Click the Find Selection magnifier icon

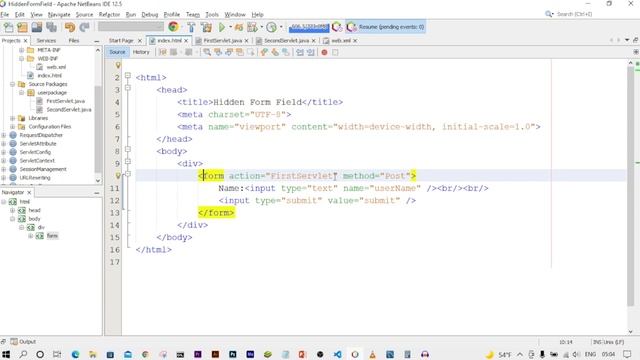pos(207,52)
